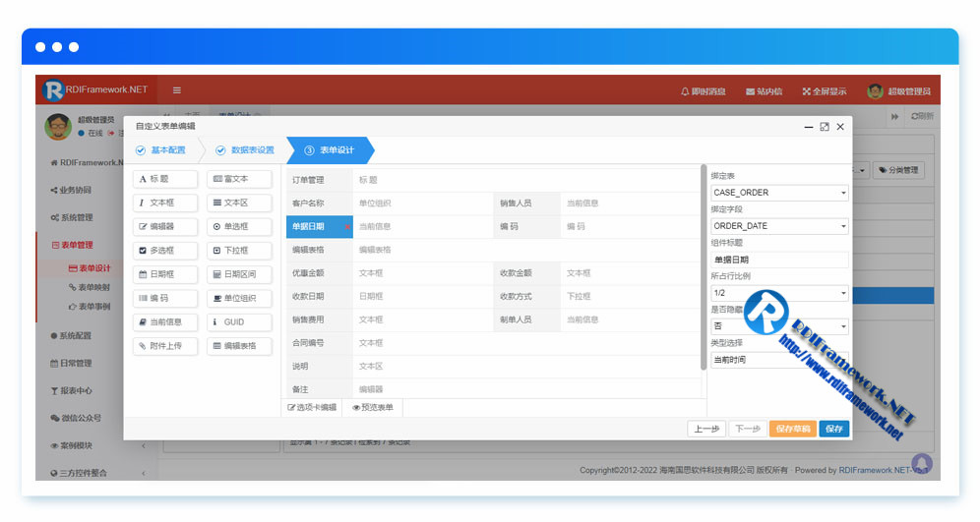Add a 标题 title component
Image resolution: width=980 pixels, height=522 pixels.
pyautogui.click(x=165, y=179)
